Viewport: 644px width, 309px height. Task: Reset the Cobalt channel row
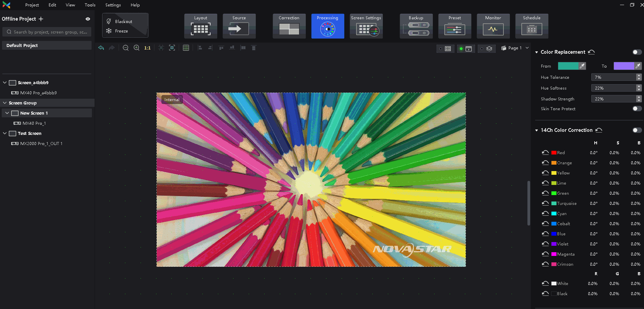click(545, 223)
